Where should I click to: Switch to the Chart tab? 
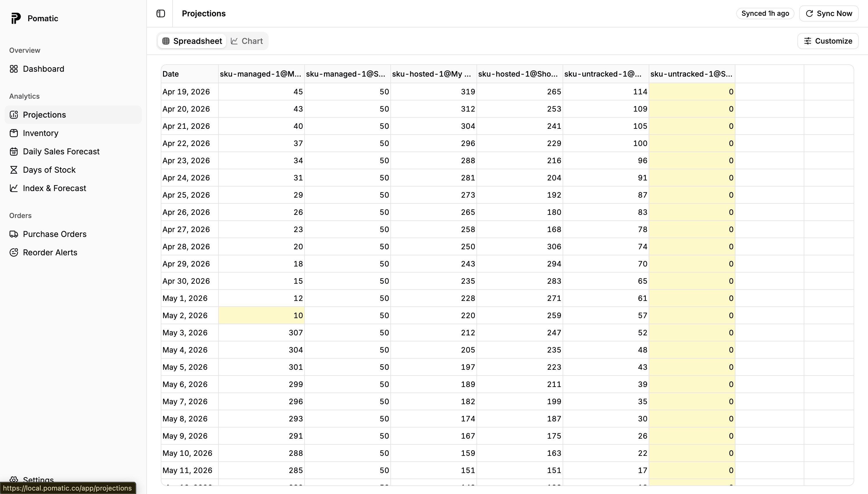coord(247,41)
